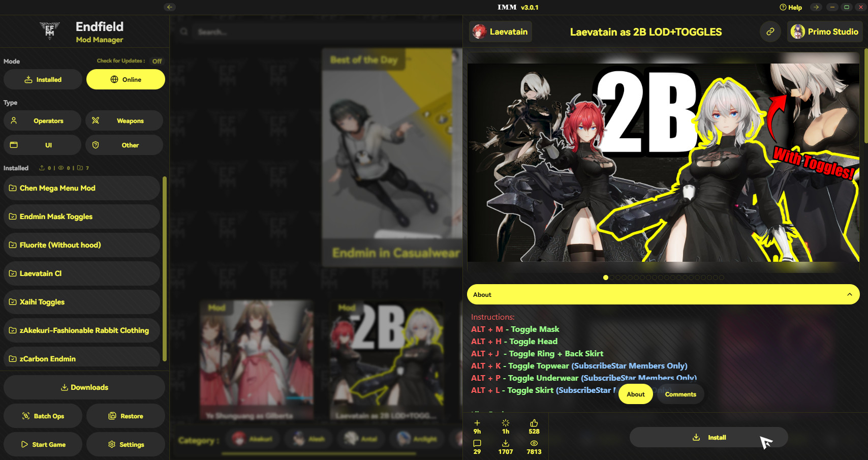Click the copy link icon beside mod title
The width and height of the screenshot is (868, 460).
[770, 32]
